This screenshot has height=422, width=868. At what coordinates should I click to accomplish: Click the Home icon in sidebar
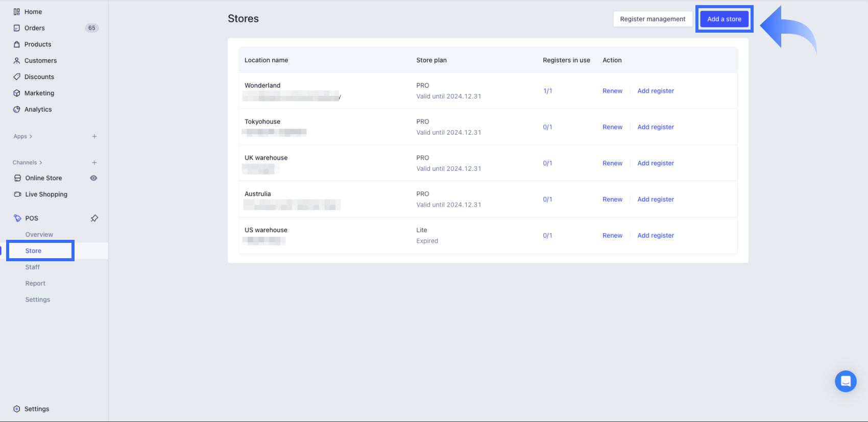(17, 12)
